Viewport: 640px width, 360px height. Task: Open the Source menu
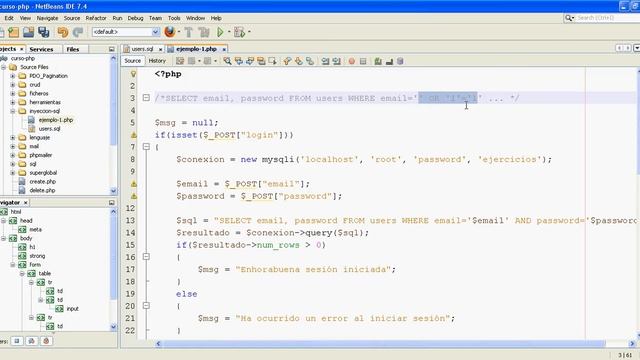[72, 18]
